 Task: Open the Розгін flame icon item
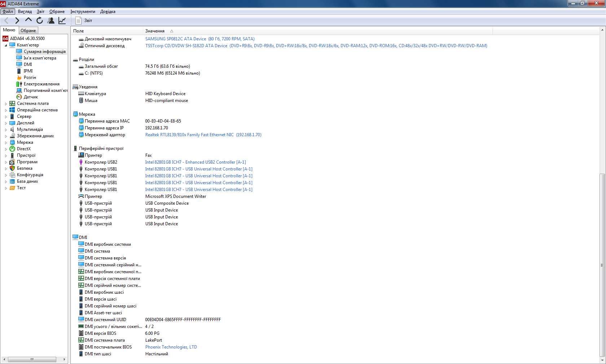point(19,77)
